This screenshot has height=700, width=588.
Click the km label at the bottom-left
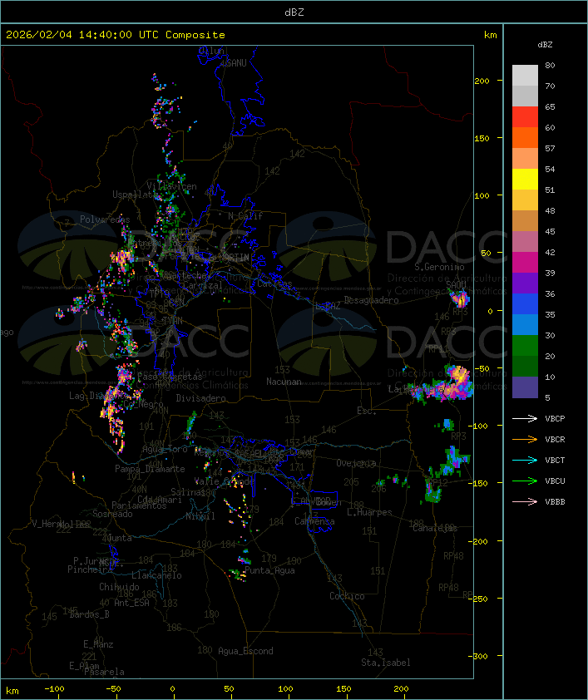[x=12, y=691]
